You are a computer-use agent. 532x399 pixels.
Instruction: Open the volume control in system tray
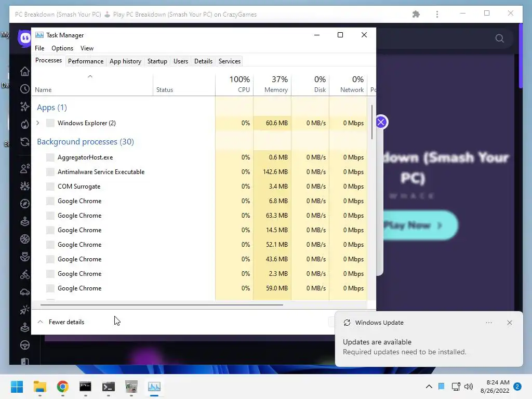pyautogui.click(x=469, y=387)
